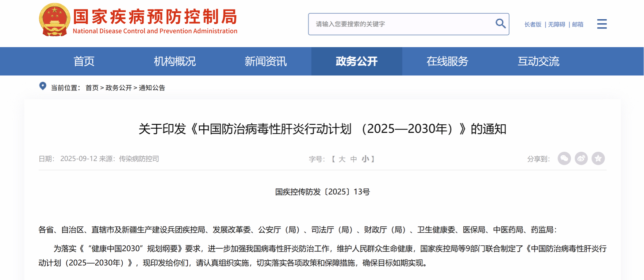Open 无障碍 link
The height and width of the screenshot is (280, 644).
coord(556,24)
